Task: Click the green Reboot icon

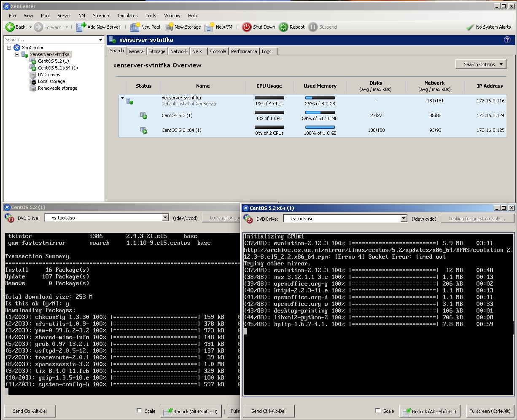Action: coord(283,27)
